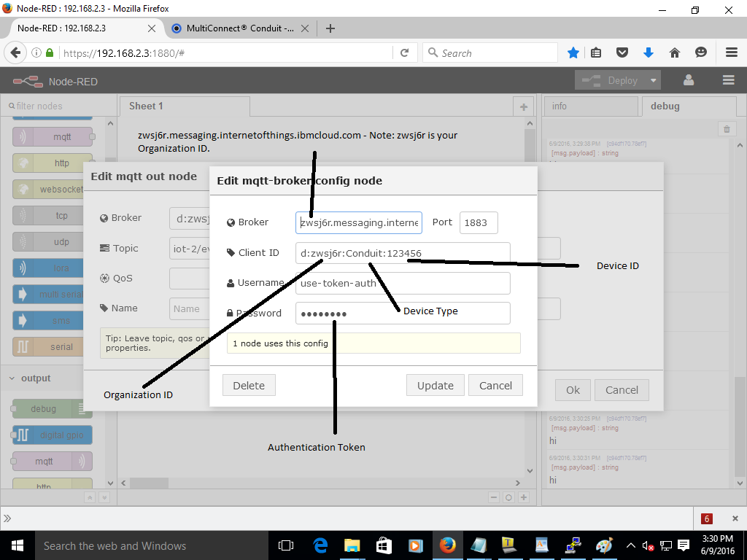Click the Firefox home icon
This screenshot has height=560, width=747.
click(x=675, y=52)
